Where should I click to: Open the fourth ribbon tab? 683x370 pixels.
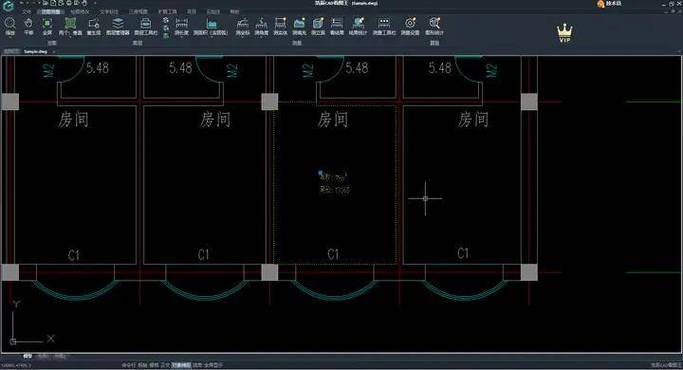tap(109, 12)
